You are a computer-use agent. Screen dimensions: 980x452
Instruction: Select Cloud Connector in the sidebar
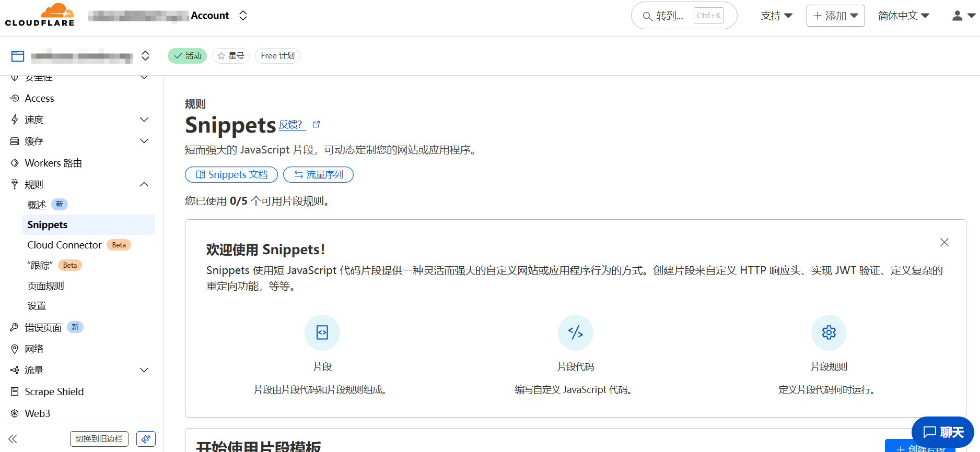tap(64, 245)
